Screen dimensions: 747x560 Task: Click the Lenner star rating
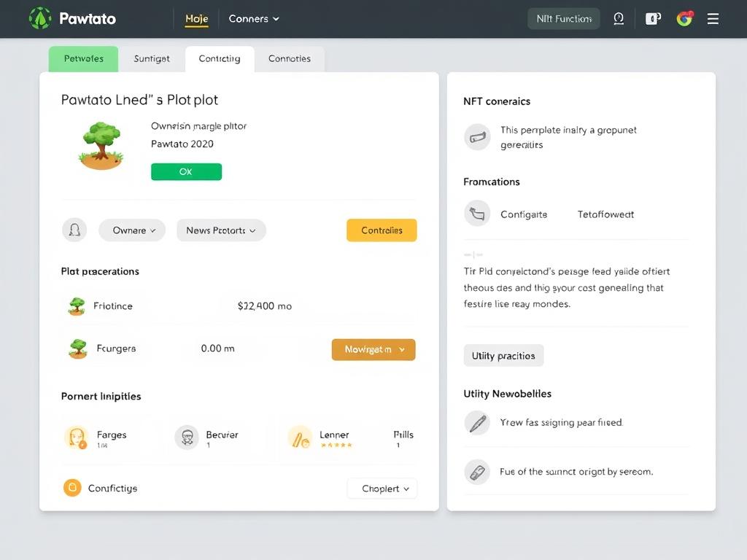[336, 446]
